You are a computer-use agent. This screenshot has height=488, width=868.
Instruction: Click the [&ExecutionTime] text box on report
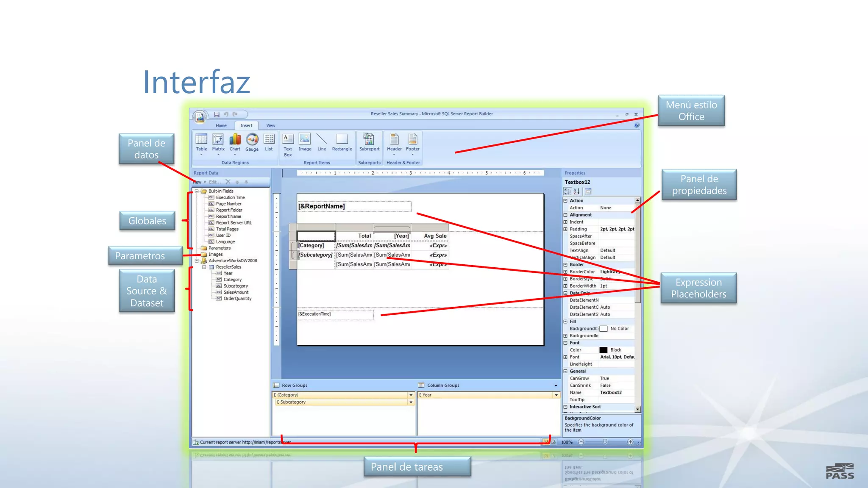pos(335,314)
